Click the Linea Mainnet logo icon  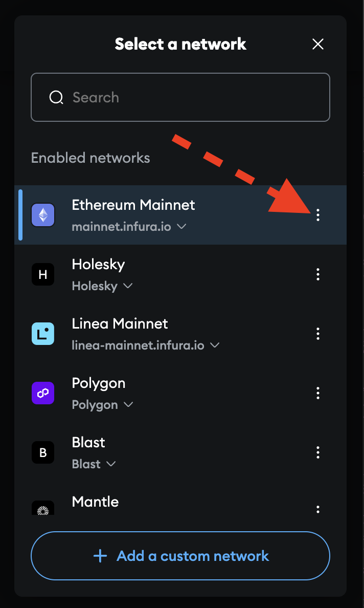click(43, 334)
